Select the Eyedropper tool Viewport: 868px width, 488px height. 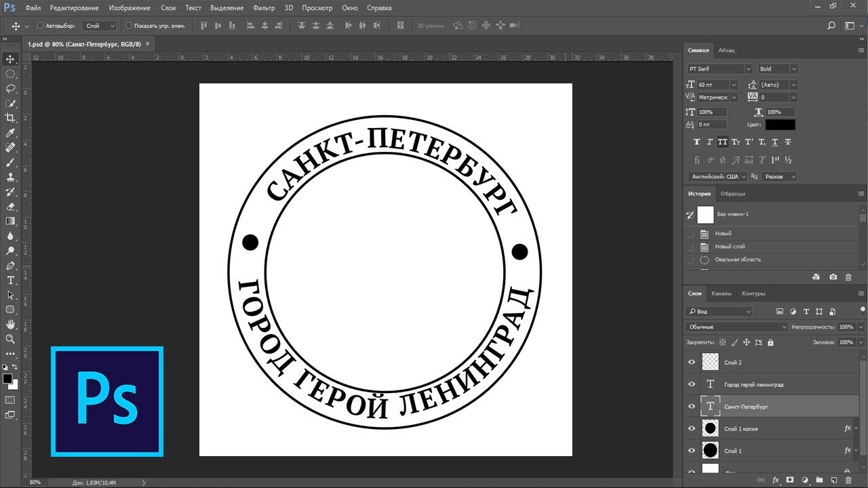(x=10, y=133)
